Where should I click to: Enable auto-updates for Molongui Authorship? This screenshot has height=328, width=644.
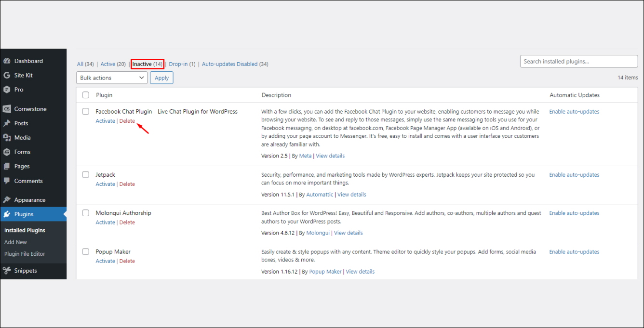[574, 213]
